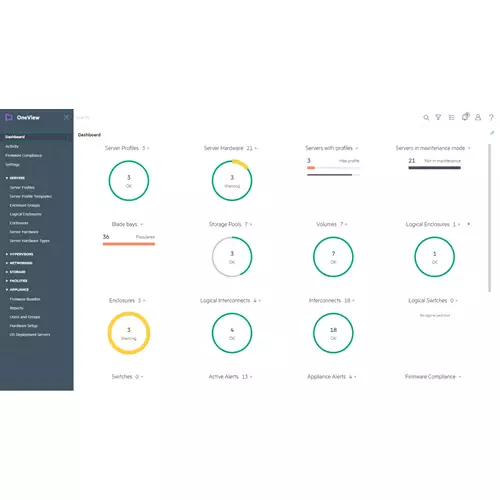Image resolution: width=500 pixels, height=500 pixels.
Task: Close the OneView navigation menu
Action: click(x=66, y=117)
